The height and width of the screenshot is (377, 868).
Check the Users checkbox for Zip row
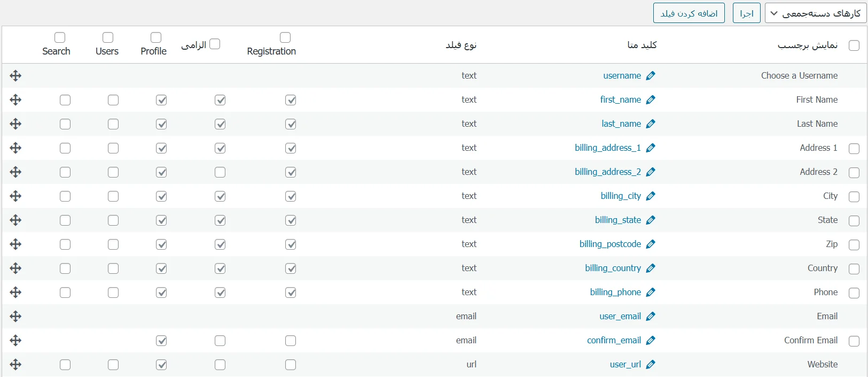(x=113, y=244)
